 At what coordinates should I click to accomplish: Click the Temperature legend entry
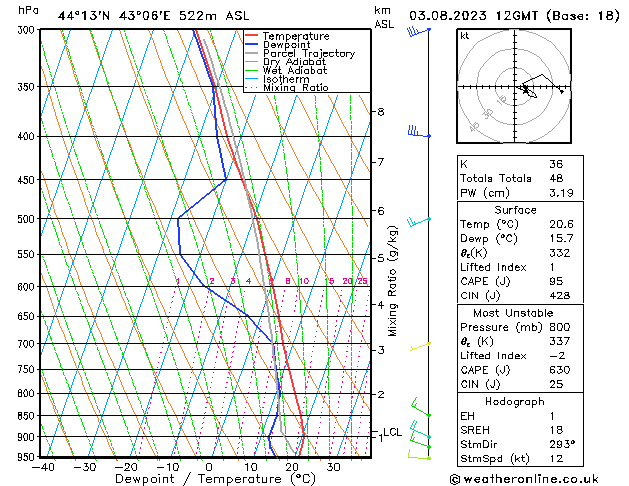click(296, 36)
